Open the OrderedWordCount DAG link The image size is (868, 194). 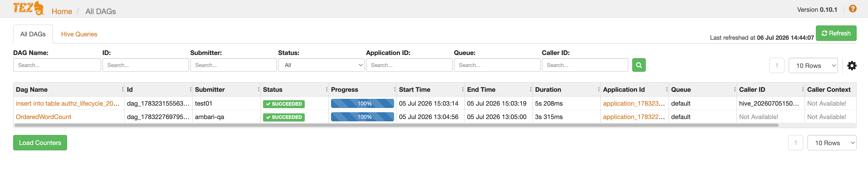(44, 117)
